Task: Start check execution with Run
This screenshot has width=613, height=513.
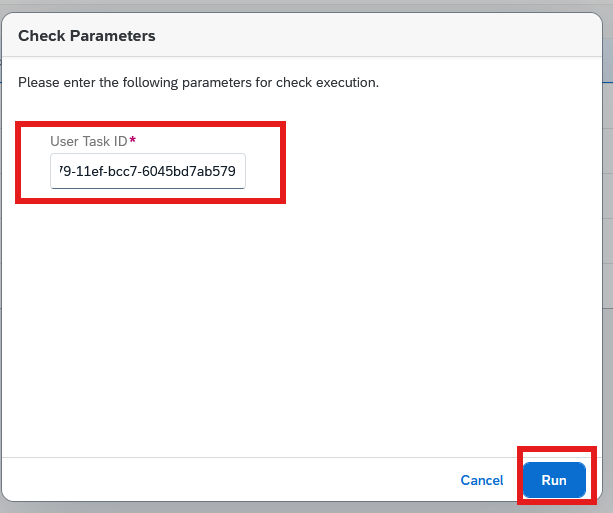Action: pos(554,480)
